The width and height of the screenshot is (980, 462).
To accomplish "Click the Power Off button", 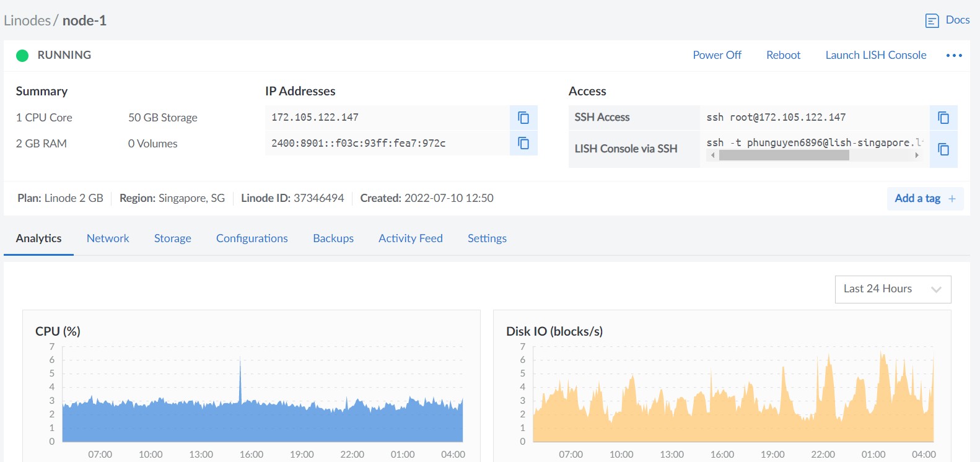I will click(x=717, y=55).
